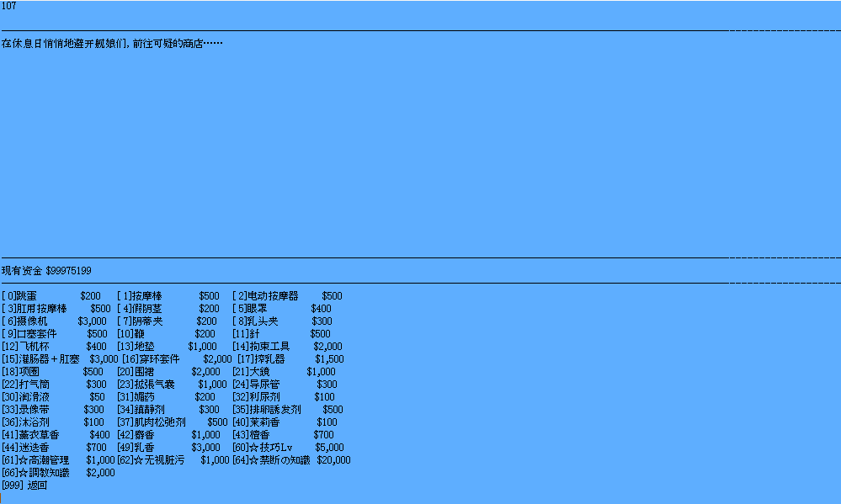Purchase item [20] 围裙
The image size is (841, 504).
(x=168, y=372)
